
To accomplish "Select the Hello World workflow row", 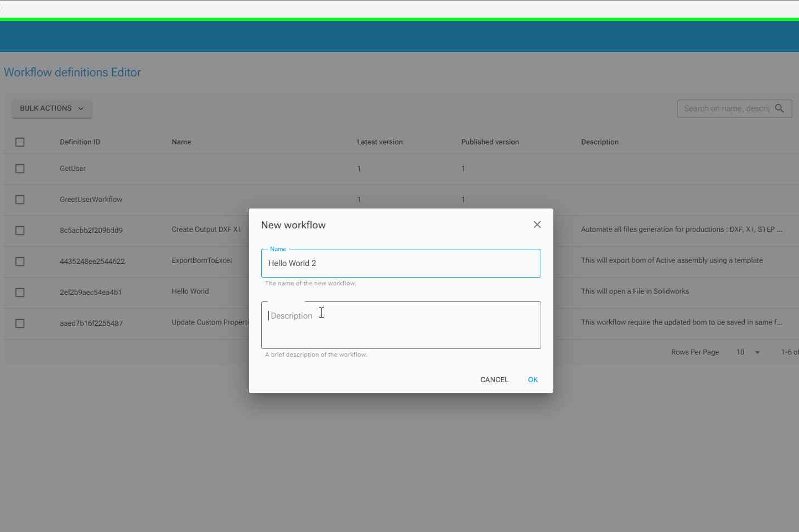I will click(x=190, y=291).
